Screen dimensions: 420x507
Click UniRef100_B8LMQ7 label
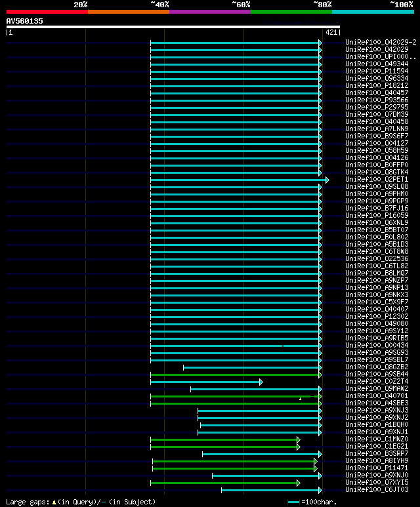377,274
